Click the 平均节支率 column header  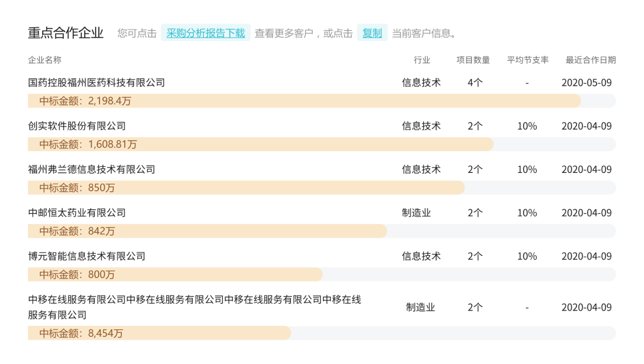(x=527, y=60)
